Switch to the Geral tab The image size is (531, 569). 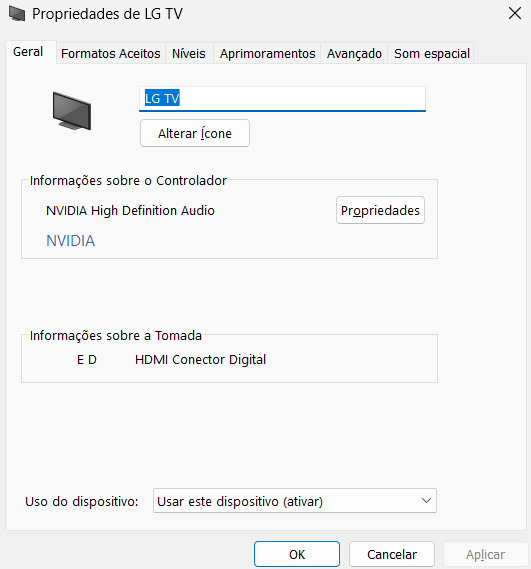(x=28, y=52)
